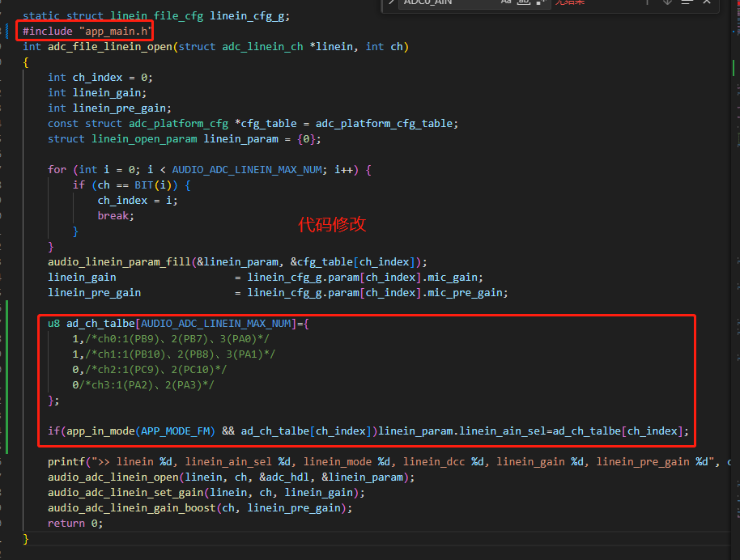Screen dimensions: 740x560
Task: Place cursor on the #include "app_main.h" line
Action: (x=87, y=32)
